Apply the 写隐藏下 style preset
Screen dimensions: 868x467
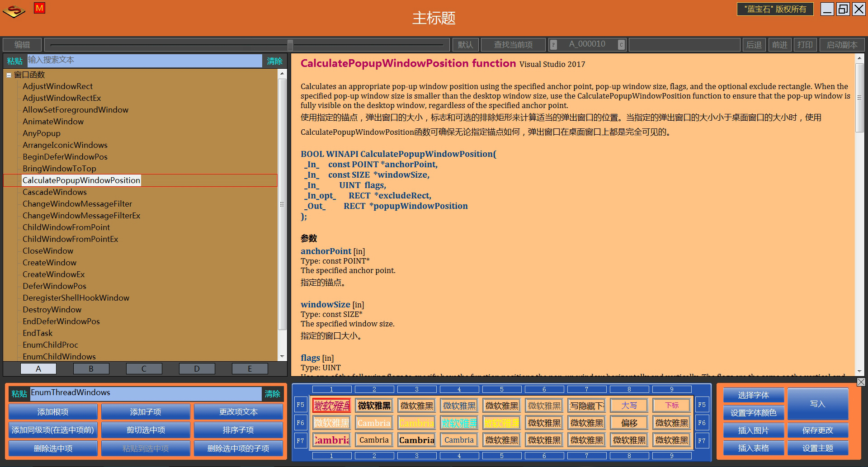tap(586, 406)
